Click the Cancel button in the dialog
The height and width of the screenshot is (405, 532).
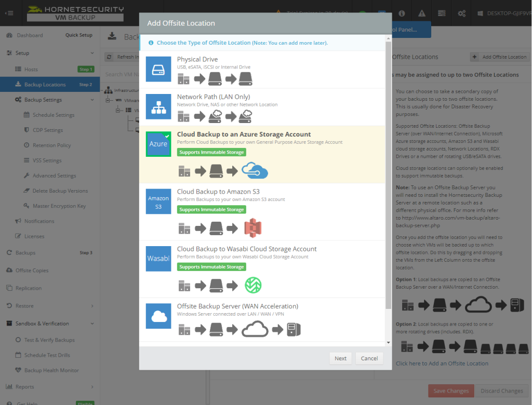369,358
